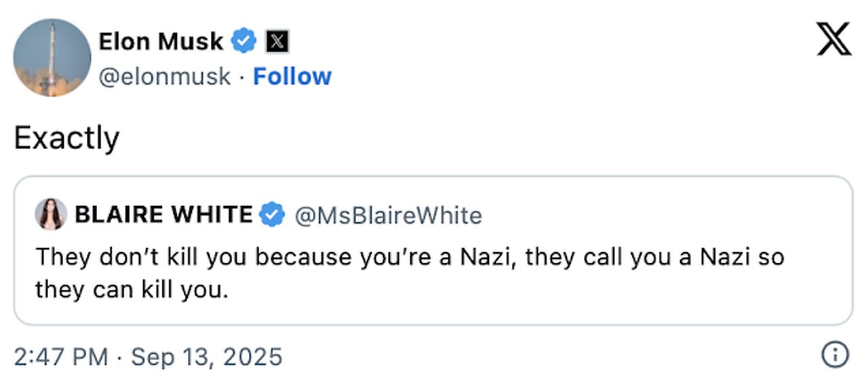Screen dimensions: 868x387
Task: Open the quoted tweet starting "They don't kill"
Action: (407, 257)
